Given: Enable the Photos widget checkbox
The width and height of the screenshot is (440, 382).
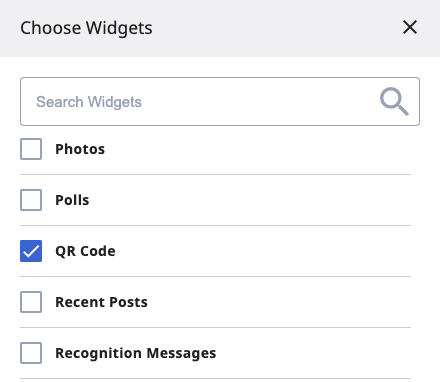Looking at the screenshot, I should [x=31, y=149].
